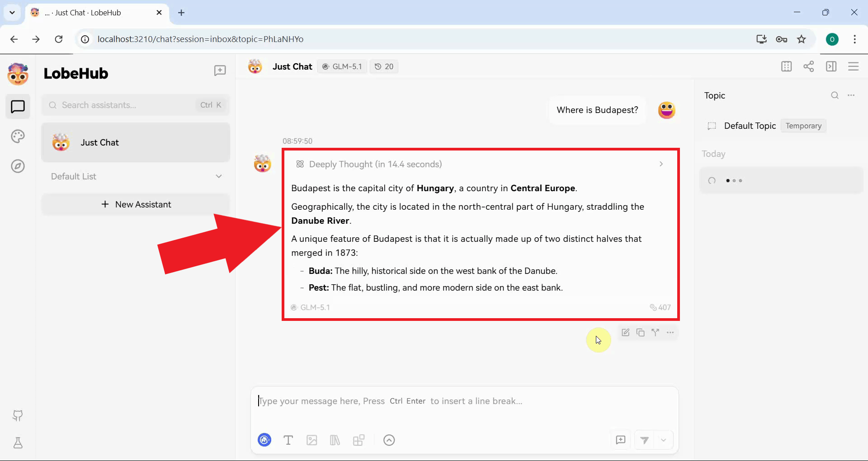
Task: Open the image upload icon
Action: (x=311, y=440)
